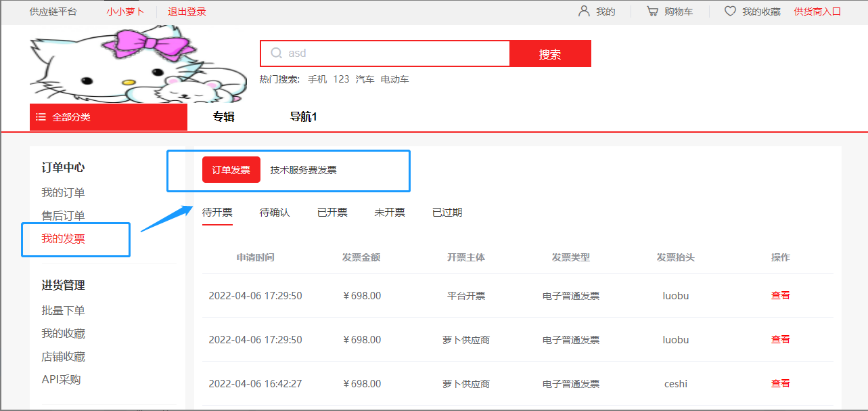Click the list icon beside 全部分类
Viewport: 868px width, 411px height.
pyautogui.click(x=41, y=117)
